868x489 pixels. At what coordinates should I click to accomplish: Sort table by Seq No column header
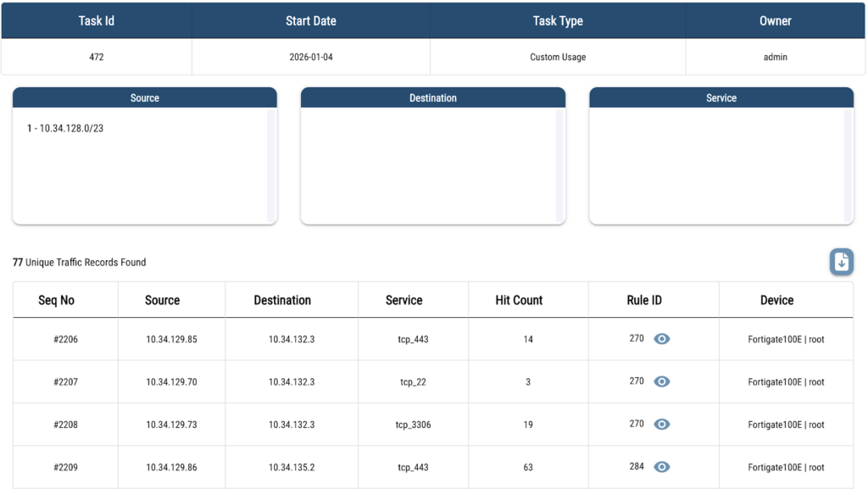point(57,300)
